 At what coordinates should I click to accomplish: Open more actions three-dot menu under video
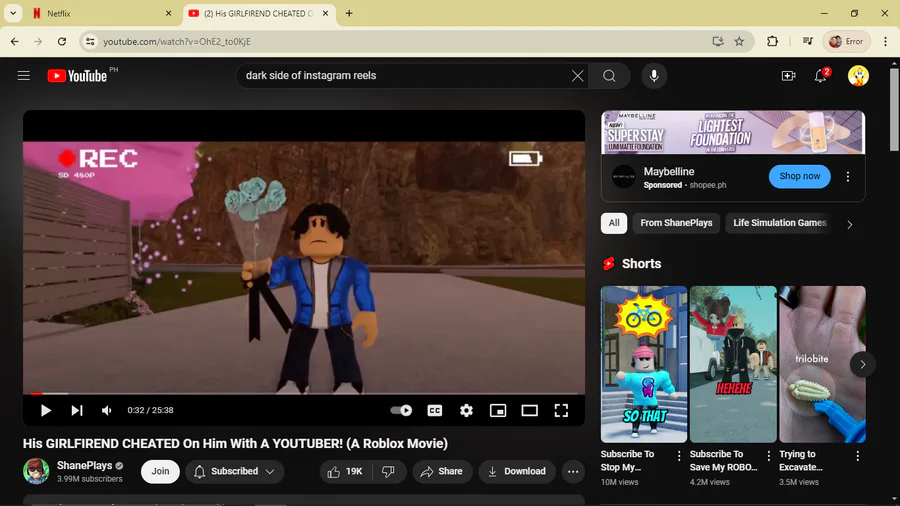point(573,472)
